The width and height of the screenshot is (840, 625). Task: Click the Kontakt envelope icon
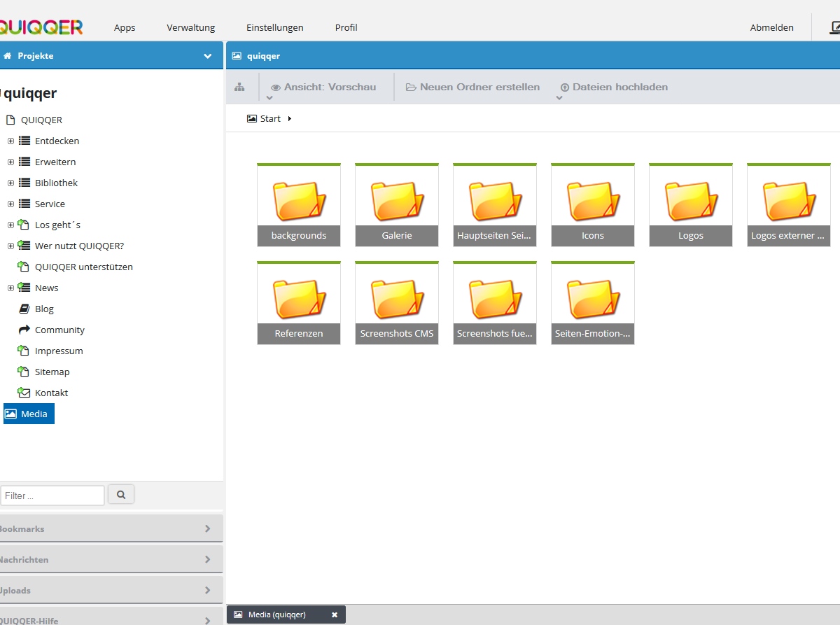(x=24, y=393)
